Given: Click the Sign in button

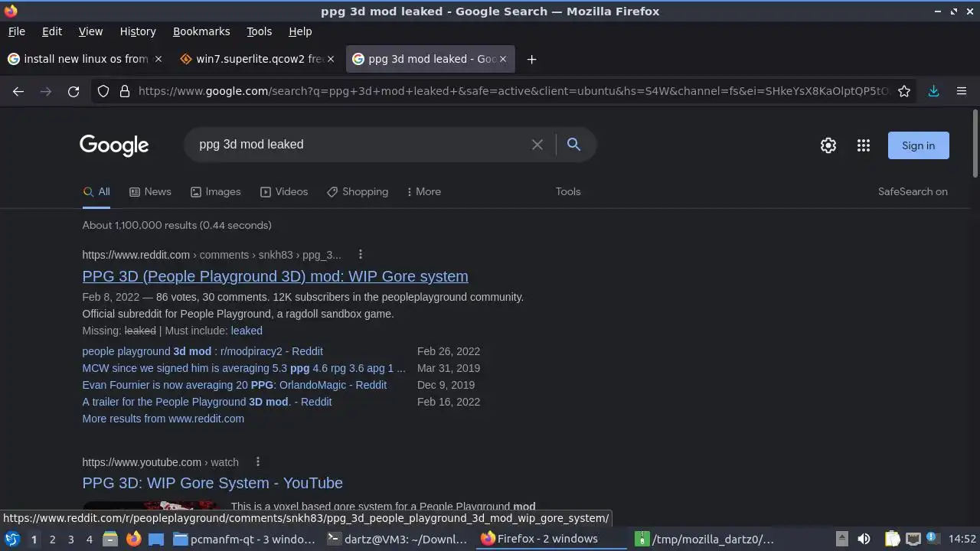Looking at the screenshot, I should 918,145.
